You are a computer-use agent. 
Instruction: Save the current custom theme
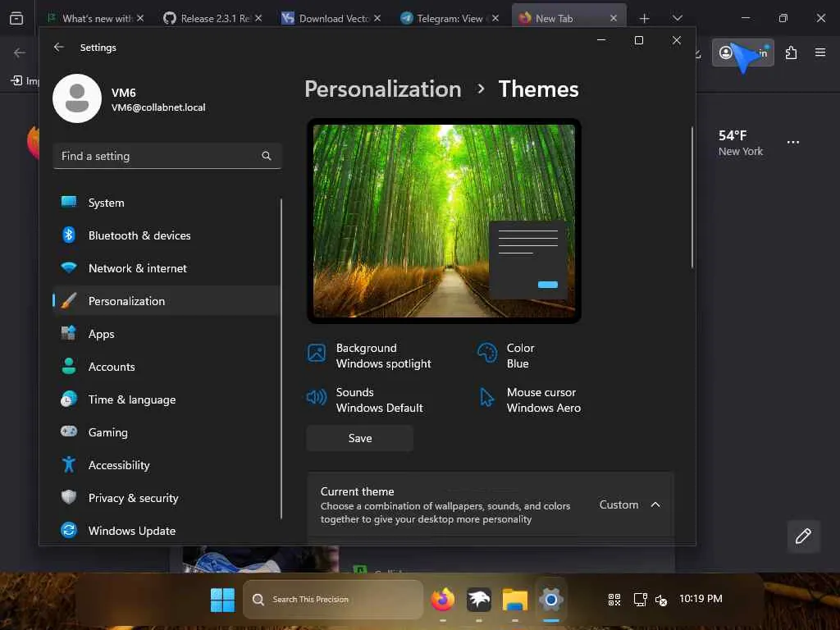(359, 438)
